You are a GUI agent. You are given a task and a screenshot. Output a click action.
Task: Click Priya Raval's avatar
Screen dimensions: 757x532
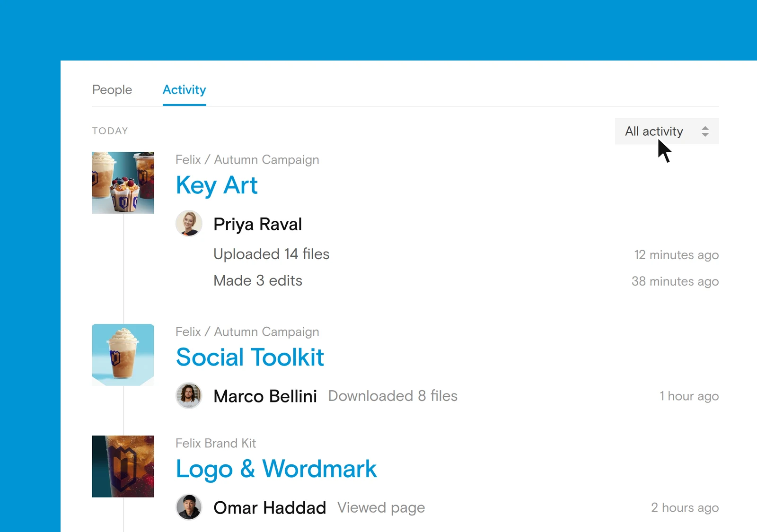(x=189, y=223)
